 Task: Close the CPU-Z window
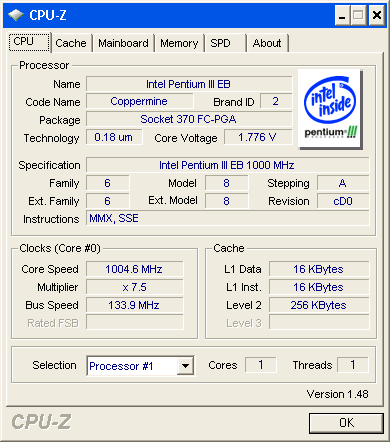[377, 15]
